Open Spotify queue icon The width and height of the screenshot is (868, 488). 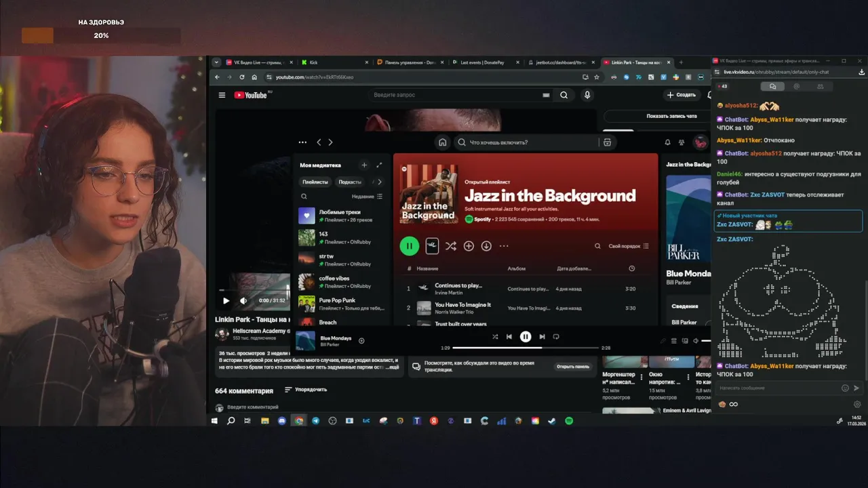[x=674, y=341]
